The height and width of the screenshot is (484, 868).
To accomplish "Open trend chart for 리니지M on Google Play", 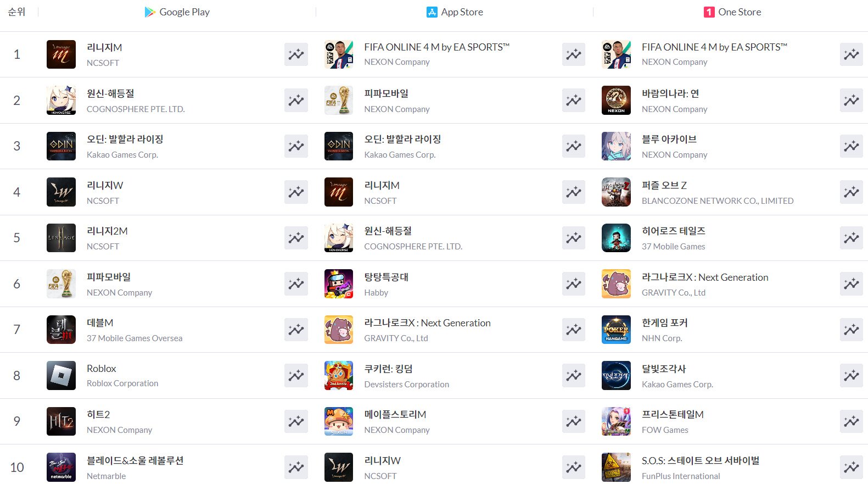I will pyautogui.click(x=296, y=54).
